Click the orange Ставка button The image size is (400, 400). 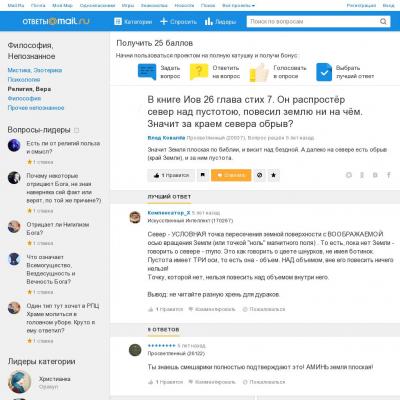click(231, 175)
